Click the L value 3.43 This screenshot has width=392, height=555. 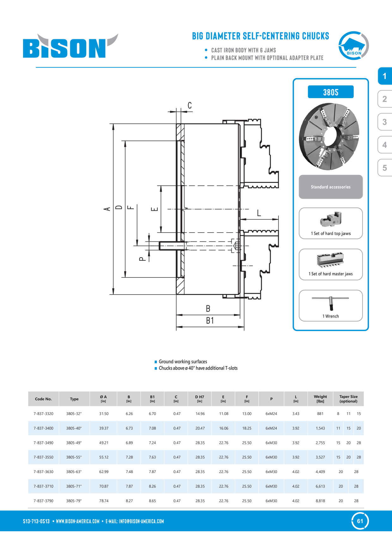[296, 414]
